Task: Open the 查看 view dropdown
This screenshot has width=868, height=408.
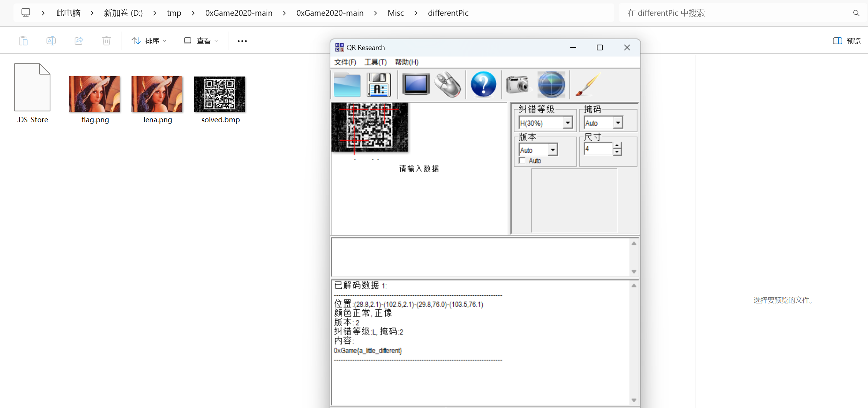Action: coord(201,41)
